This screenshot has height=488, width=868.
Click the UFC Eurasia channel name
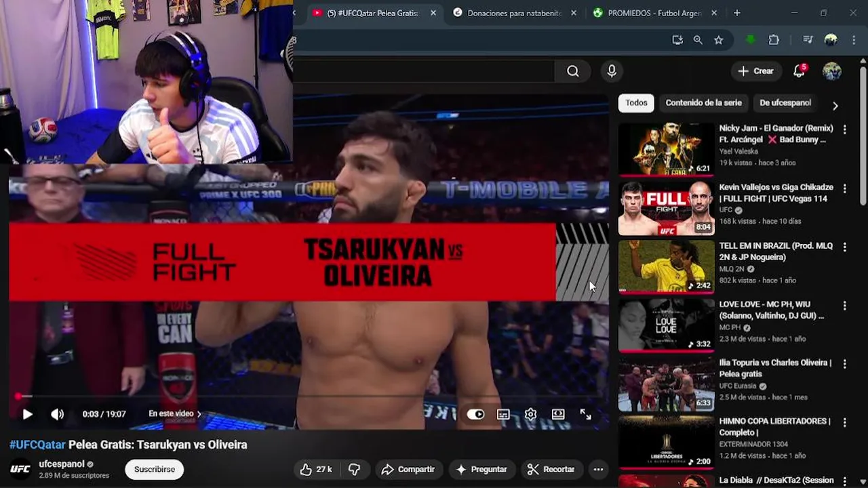pyautogui.click(x=738, y=386)
